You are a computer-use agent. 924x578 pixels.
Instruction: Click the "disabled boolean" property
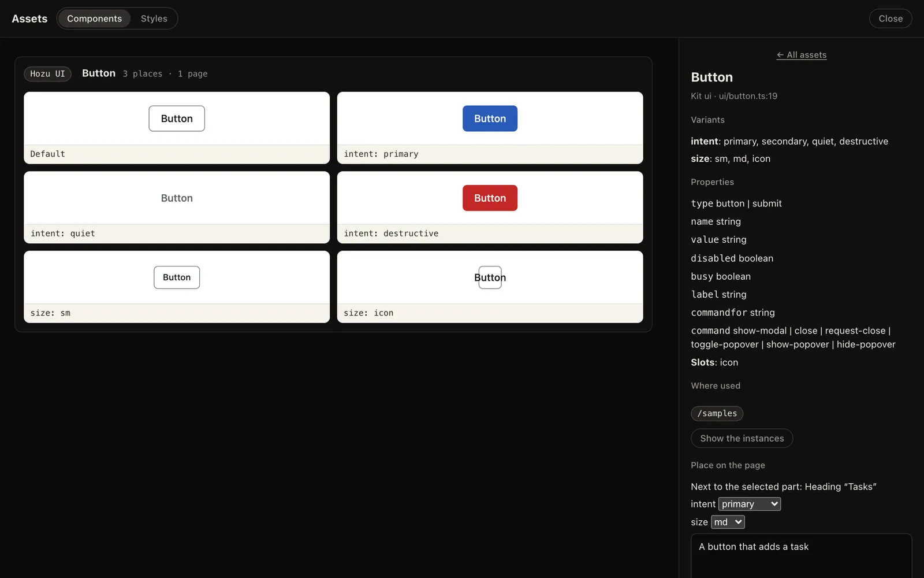[x=732, y=258]
